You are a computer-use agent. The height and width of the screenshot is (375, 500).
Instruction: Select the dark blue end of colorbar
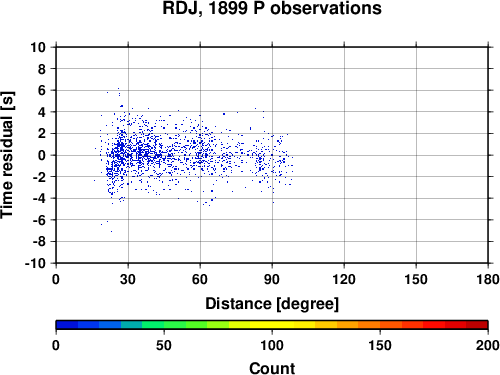67,325
